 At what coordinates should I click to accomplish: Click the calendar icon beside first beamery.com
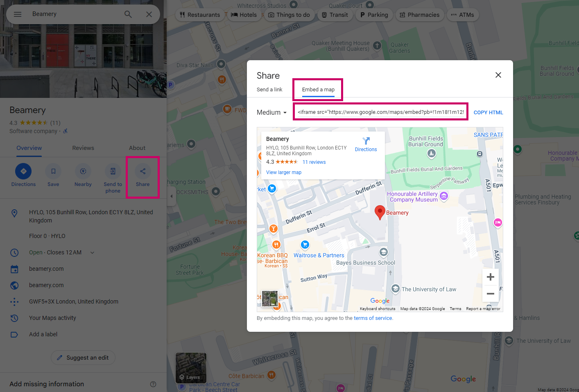pyautogui.click(x=14, y=269)
